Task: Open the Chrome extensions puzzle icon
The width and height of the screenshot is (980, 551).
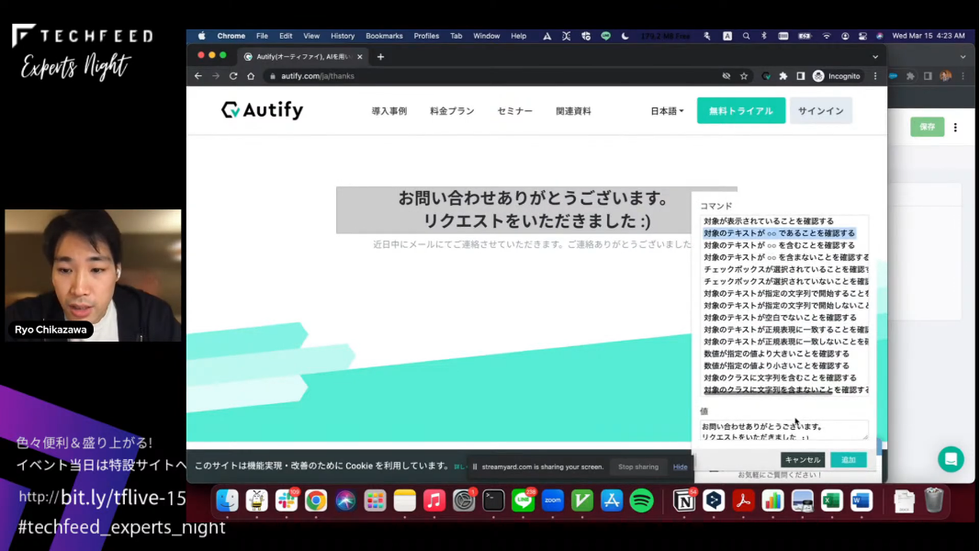Action: tap(783, 76)
